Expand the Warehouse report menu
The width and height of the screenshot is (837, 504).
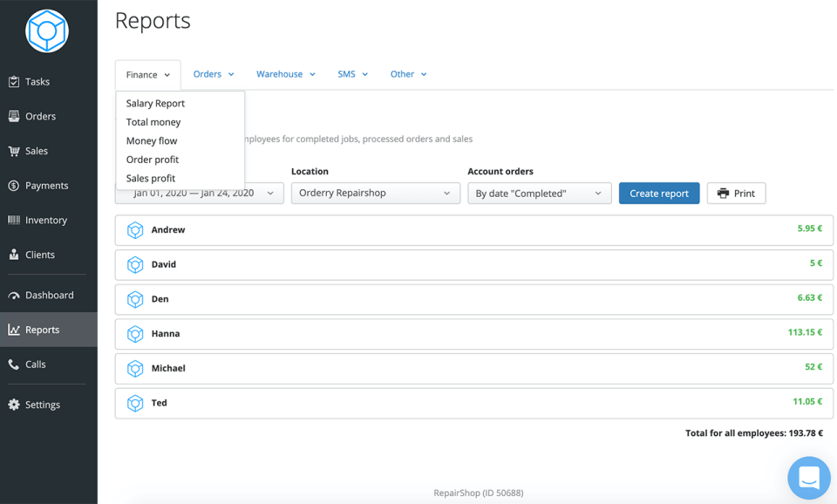point(286,74)
